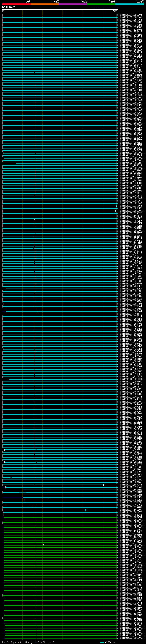This screenshot has height=644, width=146.
Task: Select hit UniRef100_Q69X47
Action: click(131, 65)
